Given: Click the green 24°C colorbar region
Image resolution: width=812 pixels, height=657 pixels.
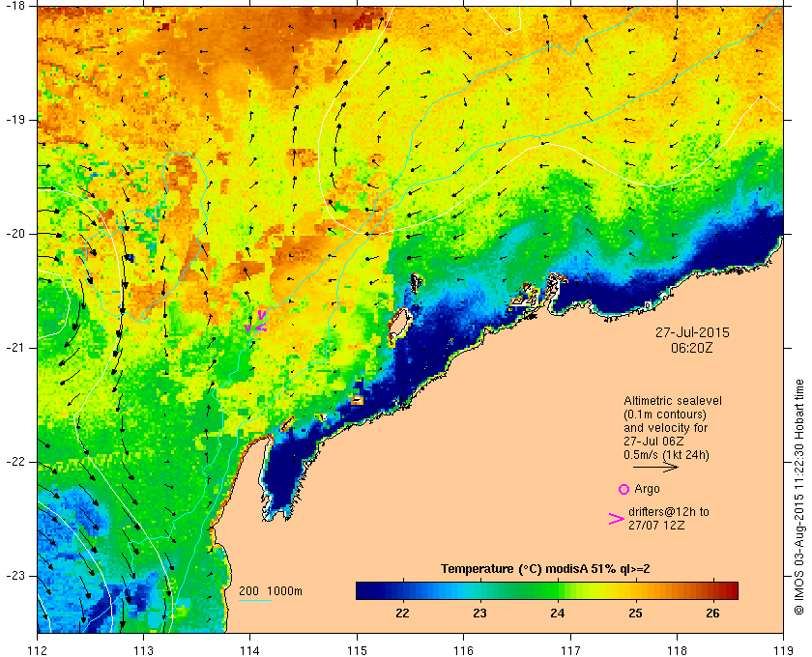Looking at the screenshot, I should click(558, 590).
